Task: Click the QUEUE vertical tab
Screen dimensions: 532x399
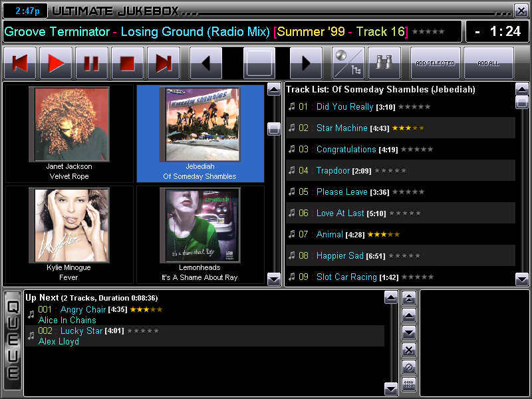Action: (13, 340)
